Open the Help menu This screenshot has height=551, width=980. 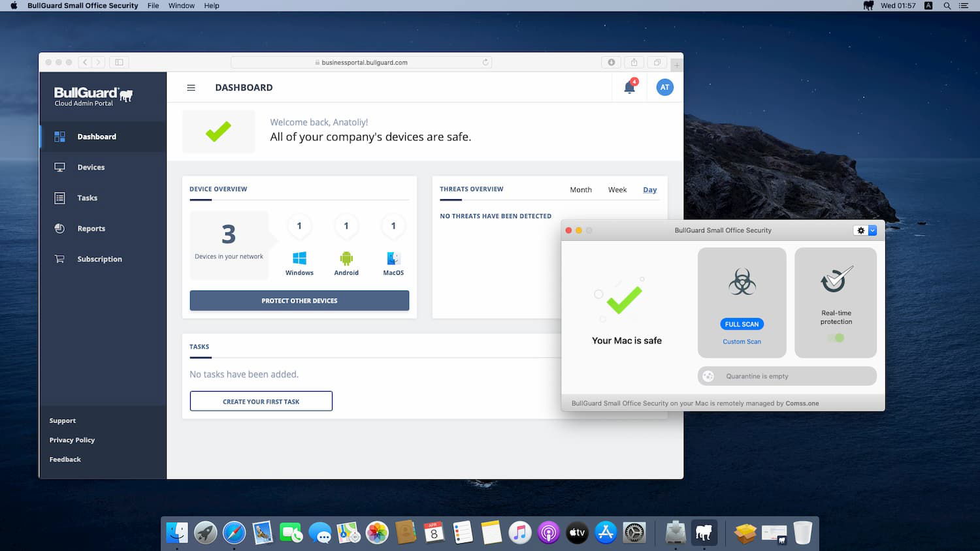[212, 6]
